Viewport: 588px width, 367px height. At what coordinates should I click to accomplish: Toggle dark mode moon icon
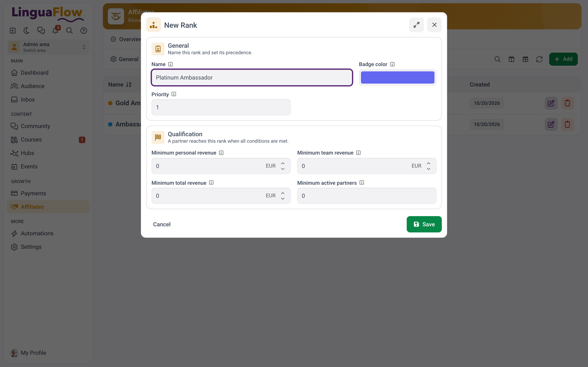(x=27, y=31)
